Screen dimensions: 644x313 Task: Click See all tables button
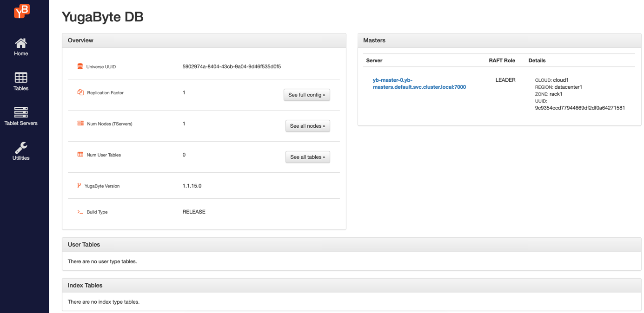coord(308,157)
